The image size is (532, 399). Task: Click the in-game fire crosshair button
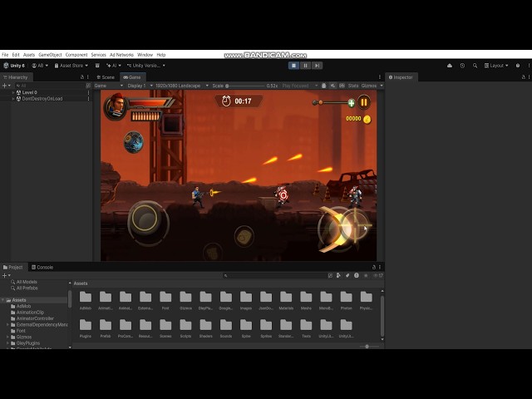[x=355, y=225]
